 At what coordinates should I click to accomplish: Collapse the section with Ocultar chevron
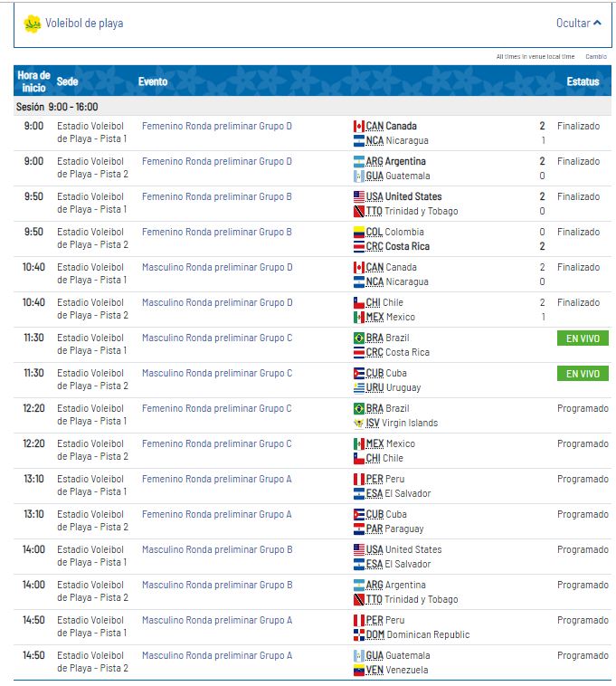[x=578, y=24]
